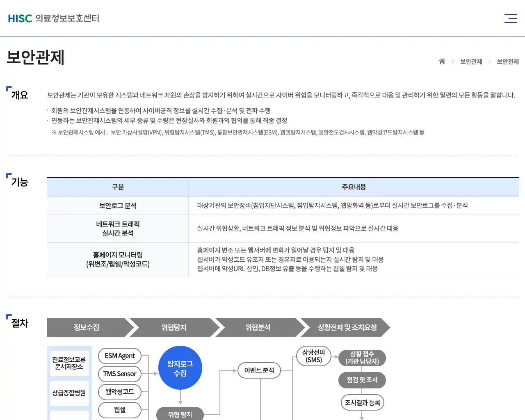This screenshot has width=525, height=420.
Task: Select the 탐지로그 수집 blue circle
Action: click(x=180, y=367)
